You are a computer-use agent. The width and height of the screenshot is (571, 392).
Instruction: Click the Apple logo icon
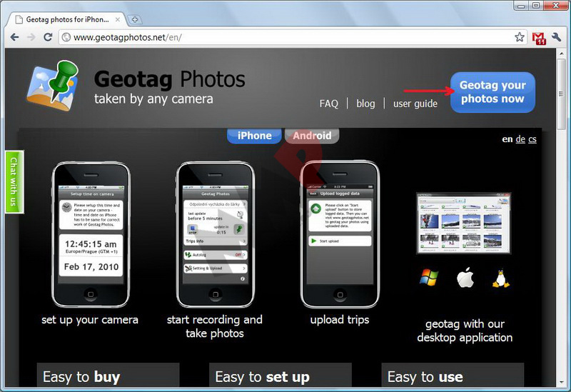coord(465,278)
